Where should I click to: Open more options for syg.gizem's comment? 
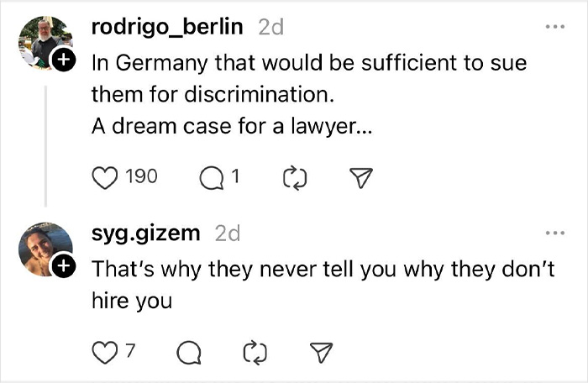pos(554,233)
